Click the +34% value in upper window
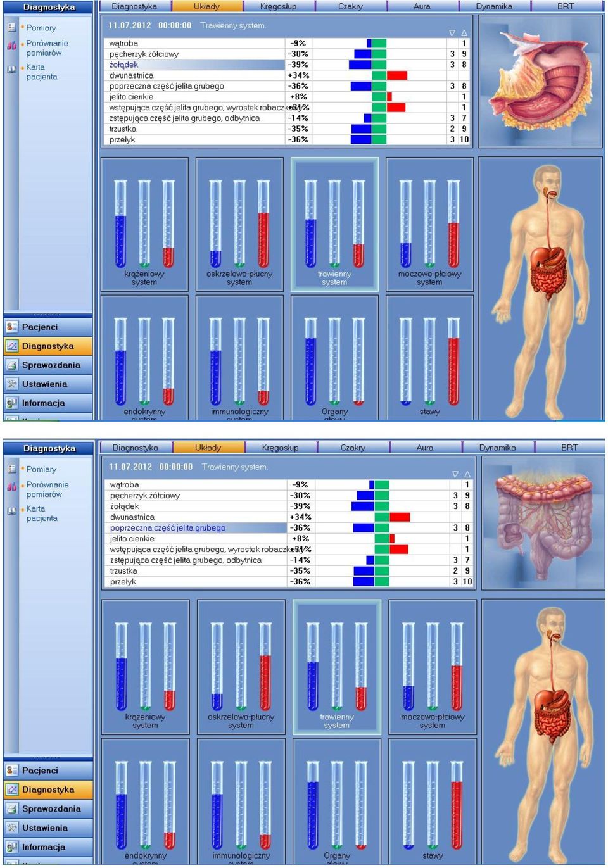Viewport: 608px width, 868px height. coord(298,75)
